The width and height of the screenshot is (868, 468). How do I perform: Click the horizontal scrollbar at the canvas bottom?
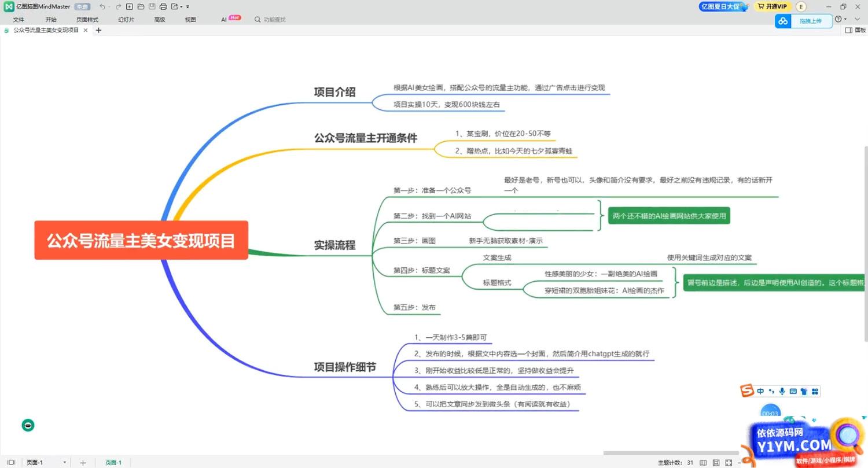pos(671,453)
